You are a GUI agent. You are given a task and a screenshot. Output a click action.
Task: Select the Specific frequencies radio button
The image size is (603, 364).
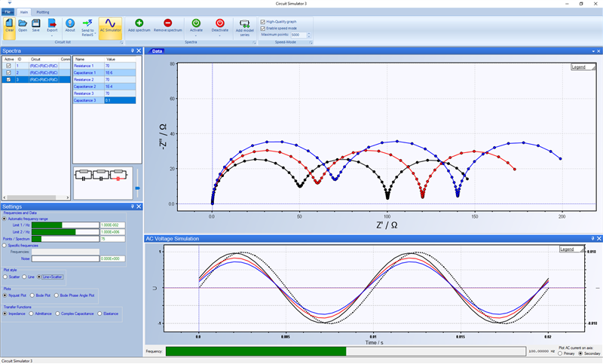[x=5, y=245]
